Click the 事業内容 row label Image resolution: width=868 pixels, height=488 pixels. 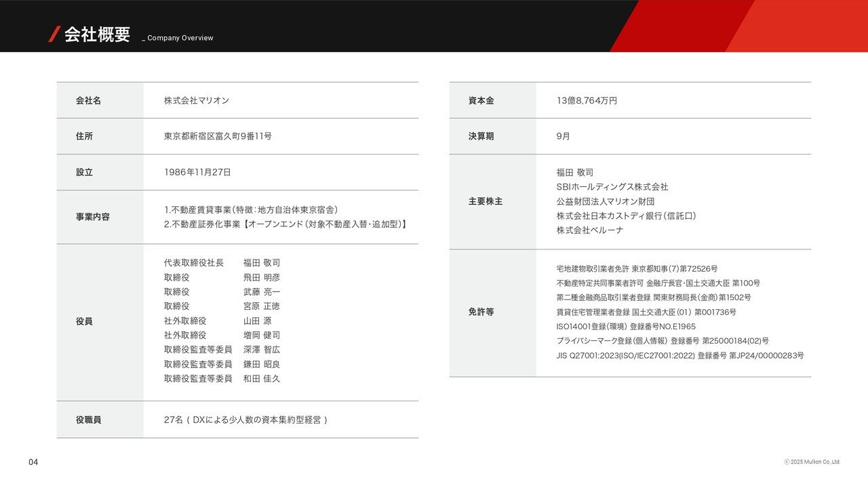(x=92, y=217)
